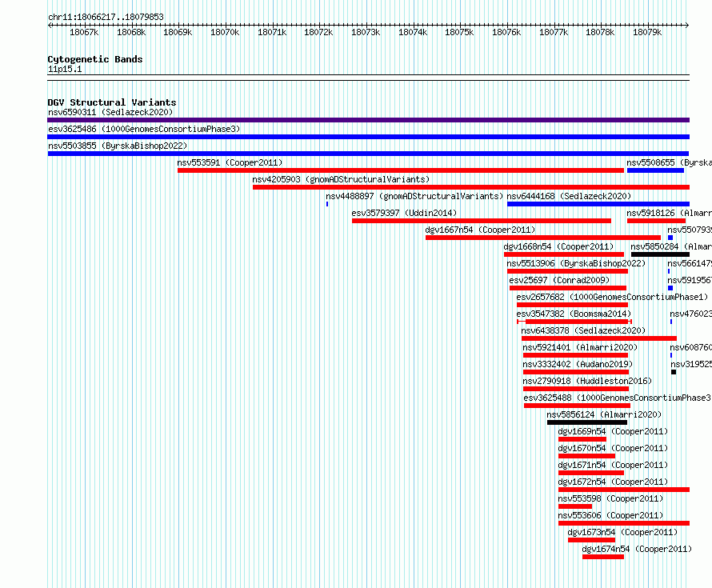The height and width of the screenshot is (588, 712).
Task: Open variant nsv3332402 (Audano2019)
Action: [578, 364]
